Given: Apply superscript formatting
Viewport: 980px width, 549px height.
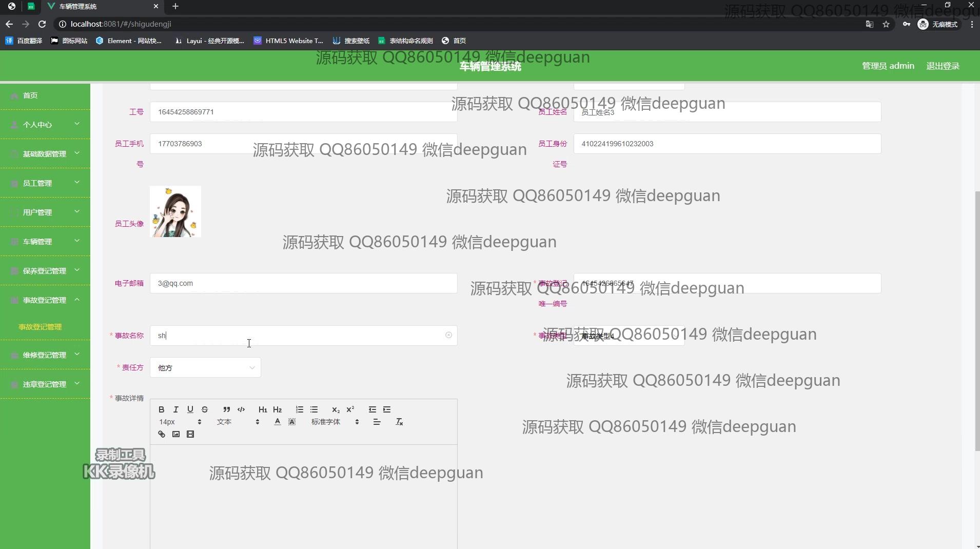Looking at the screenshot, I should (350, 409).
